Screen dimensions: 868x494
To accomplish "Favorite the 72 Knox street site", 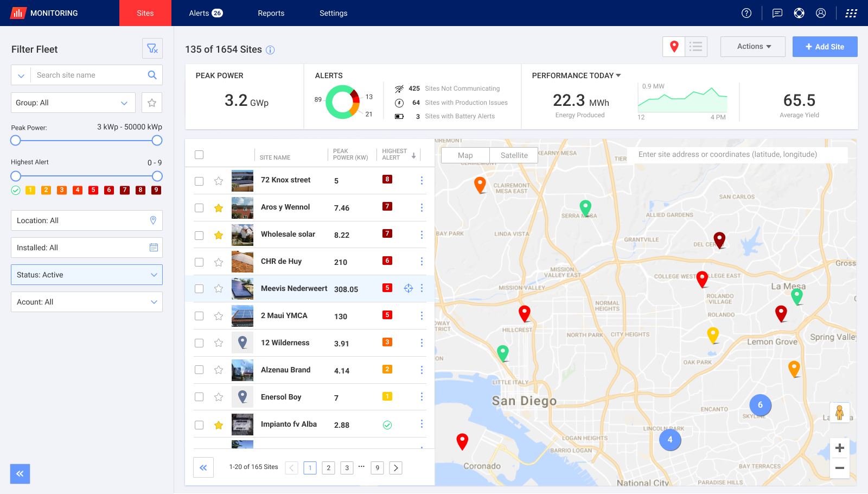I will (x=219, y=181).
